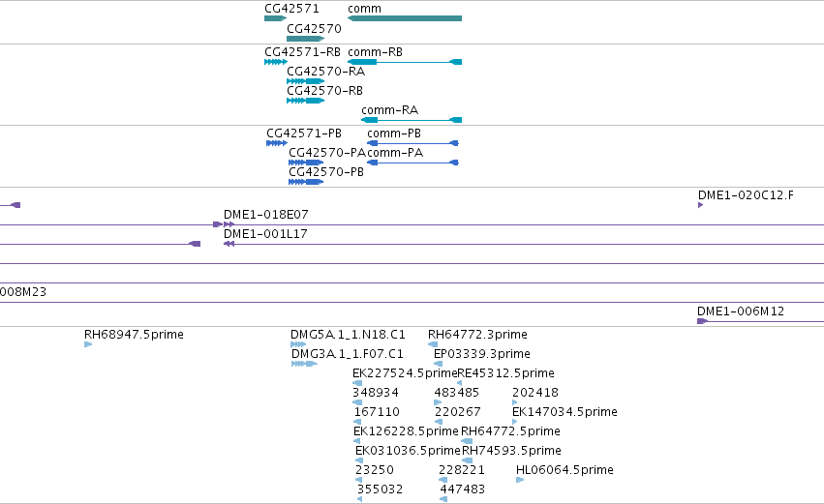The height and width of the screenshot is (504, 824).
Task: Click the EP03339.3prime EST label
Action: (482, 354)
